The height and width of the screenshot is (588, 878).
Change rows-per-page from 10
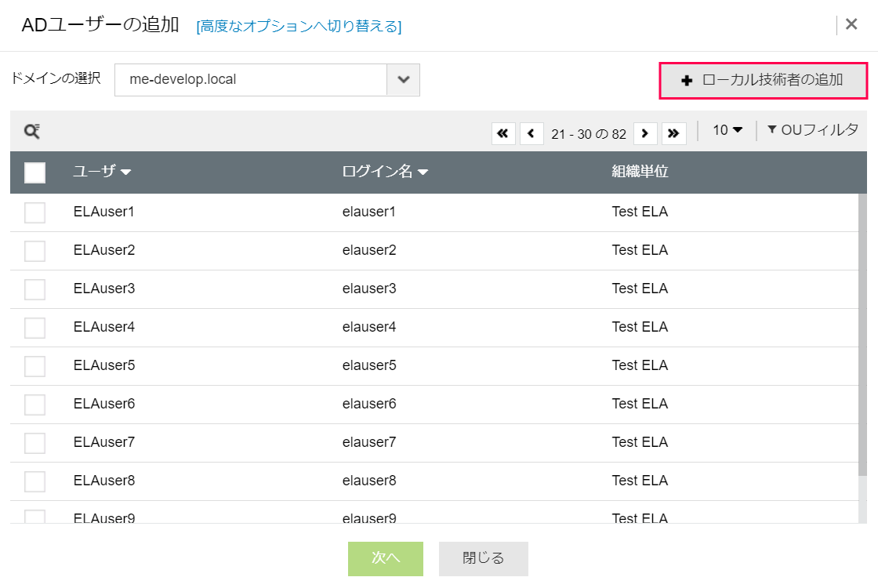pos(727,130)
